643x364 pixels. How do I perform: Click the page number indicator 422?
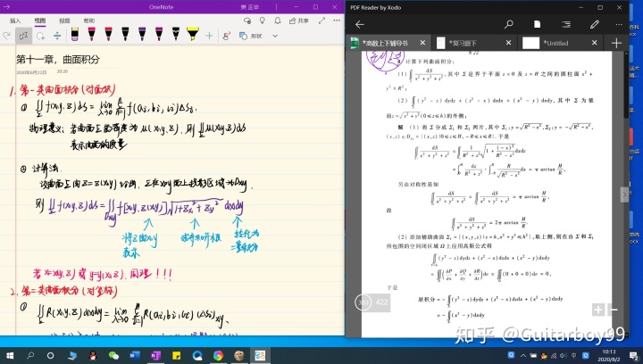pyautogui.click(x=381, y=302)
